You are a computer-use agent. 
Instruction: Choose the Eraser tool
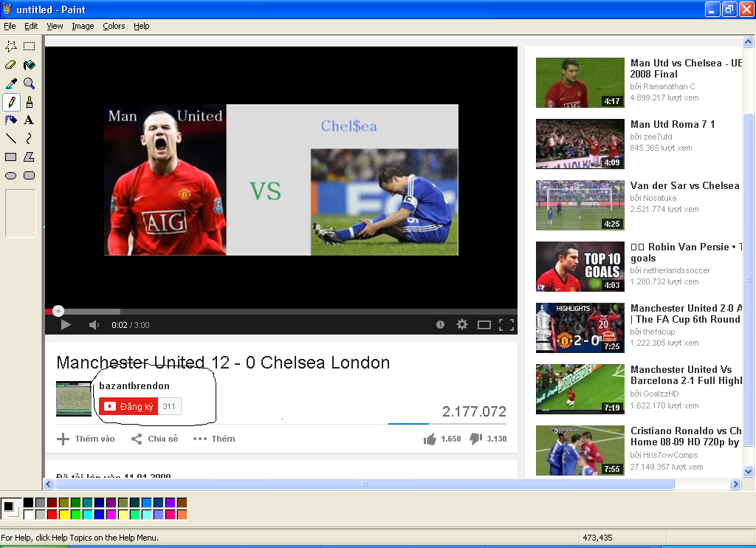[10, 65]
